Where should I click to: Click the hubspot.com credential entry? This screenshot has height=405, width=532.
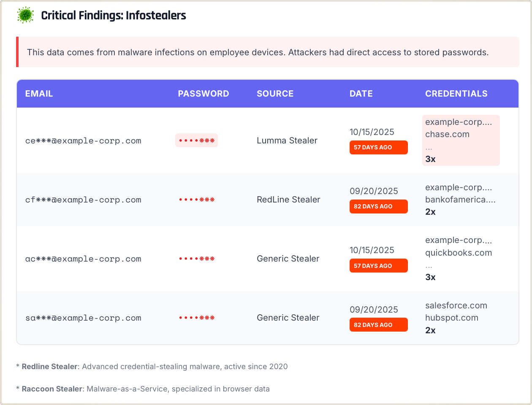click(x=452, y=318)
